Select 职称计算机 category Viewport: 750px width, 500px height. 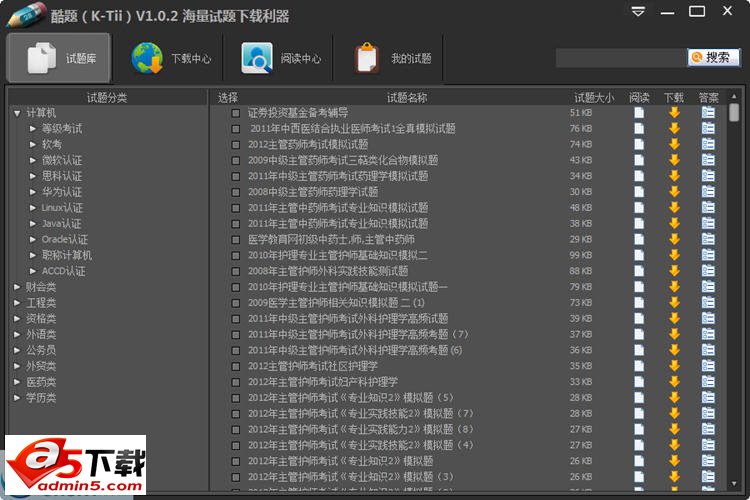pos(66,255)
